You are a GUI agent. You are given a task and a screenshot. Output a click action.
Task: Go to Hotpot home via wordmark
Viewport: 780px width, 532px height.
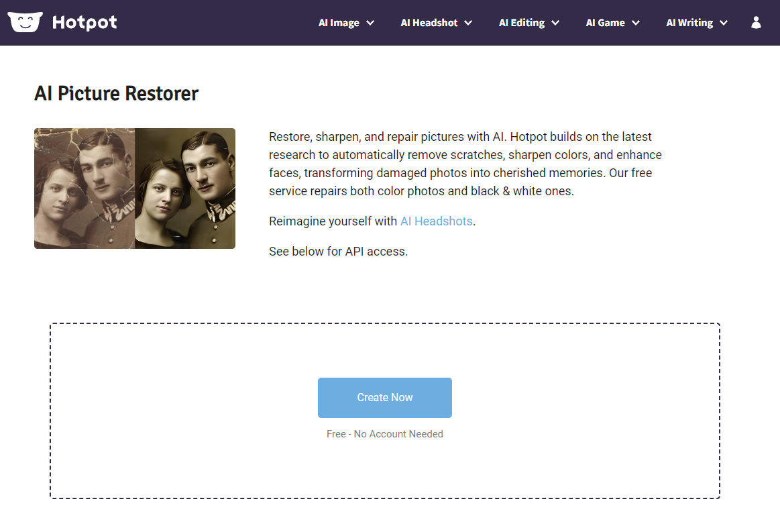point(85,22)
